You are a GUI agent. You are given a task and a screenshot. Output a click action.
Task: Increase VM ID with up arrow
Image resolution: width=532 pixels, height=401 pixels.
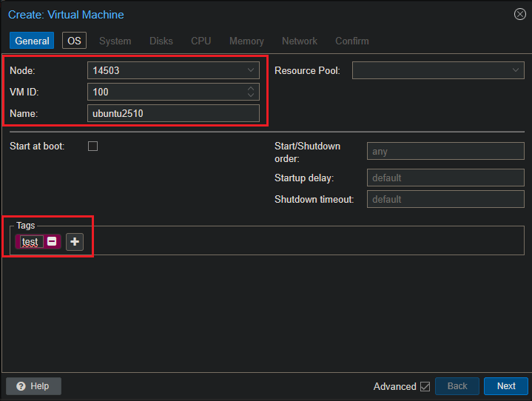[x=251, y=88]
